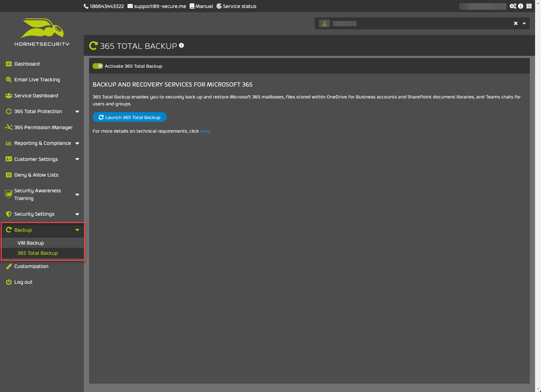The image size is (541, 392).
Task: Open Deny & Allow Lists via its icon
Action: pyautogui.click(x=9, y=175)
